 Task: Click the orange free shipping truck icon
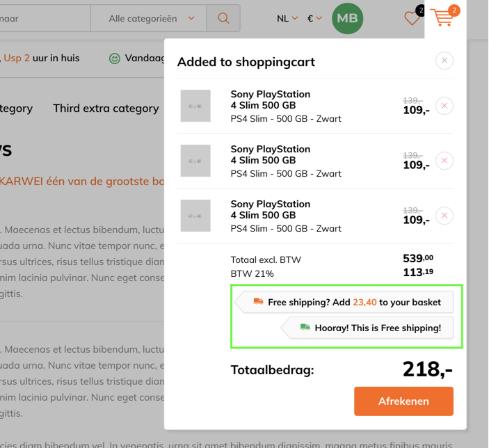[258, 301]
